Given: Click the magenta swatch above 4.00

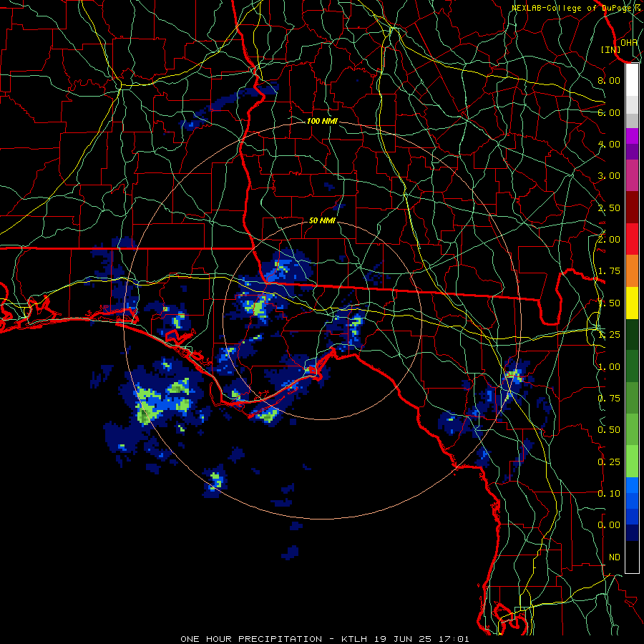Looking at the screenshot, I should 632,136.
